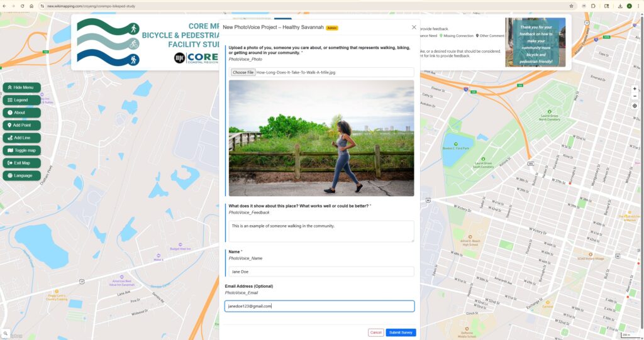Zoom in on the map

pos(635,89)
